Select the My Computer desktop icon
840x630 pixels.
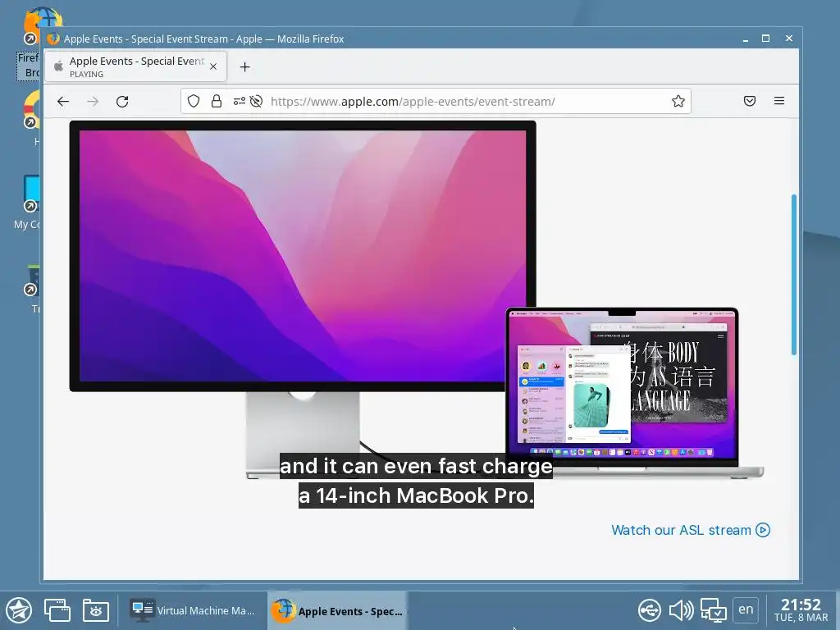27,202
